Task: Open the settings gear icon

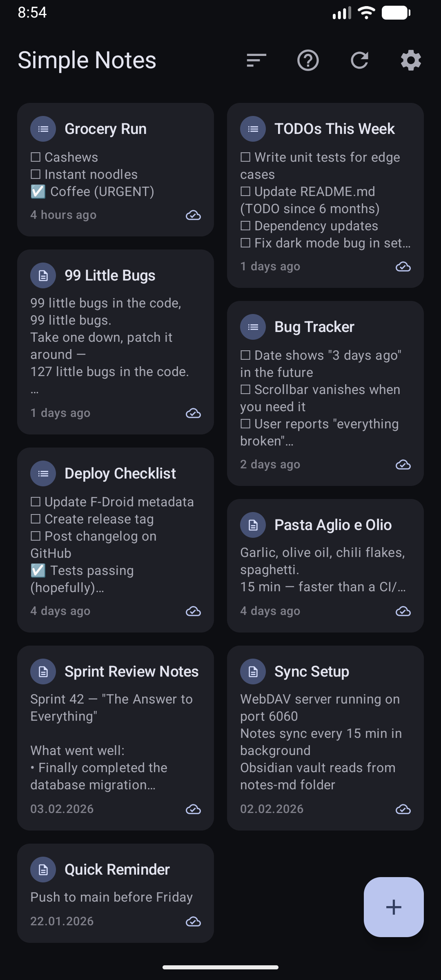Action: point(410,60)
